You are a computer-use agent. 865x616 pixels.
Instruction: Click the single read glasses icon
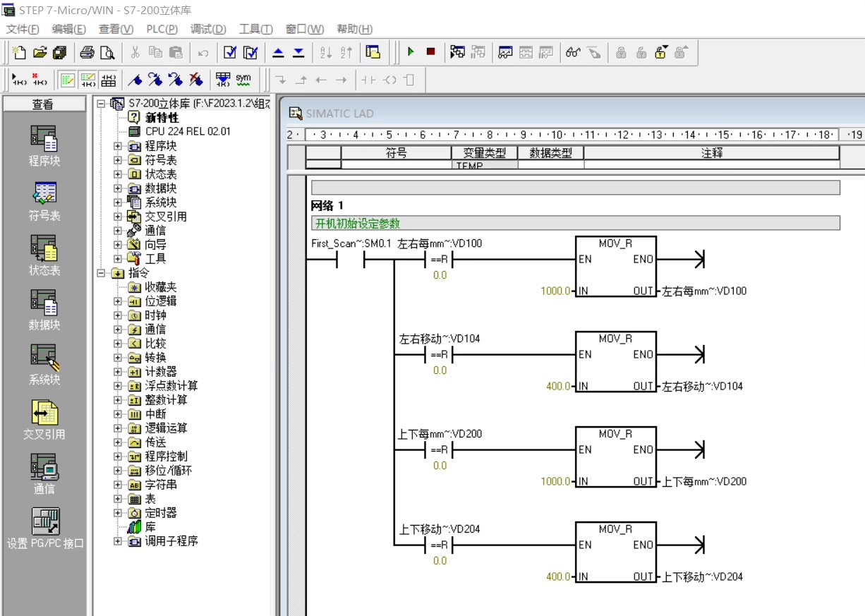[573, 52]
